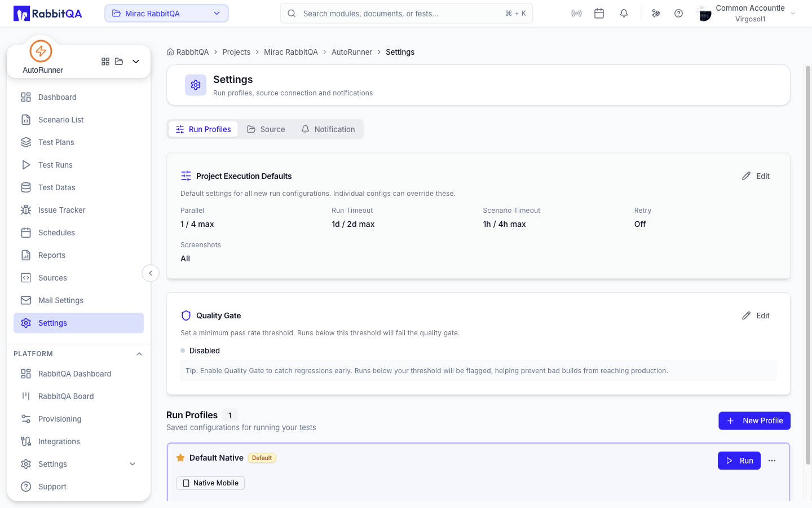Navigate to Test Runs

[78, 165]
